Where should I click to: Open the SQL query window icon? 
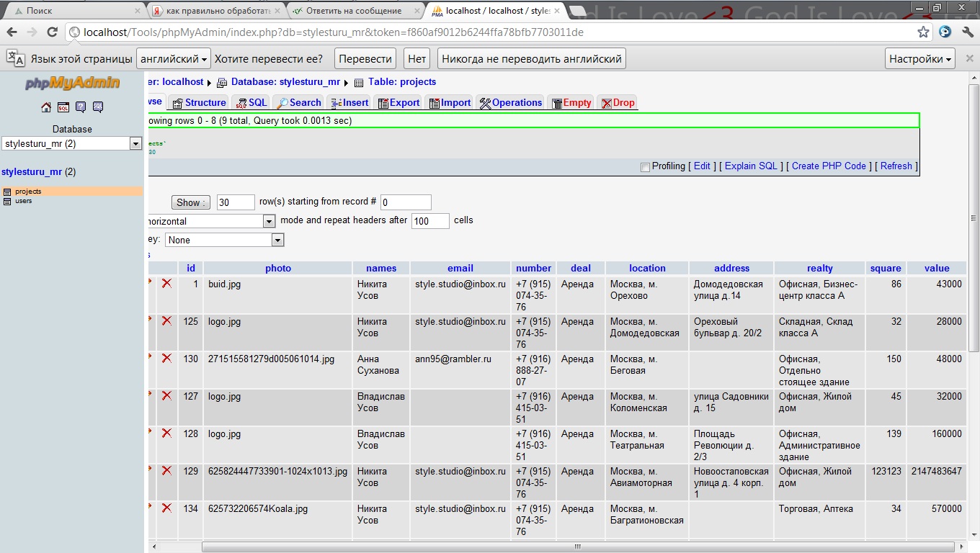coord(63,107)
